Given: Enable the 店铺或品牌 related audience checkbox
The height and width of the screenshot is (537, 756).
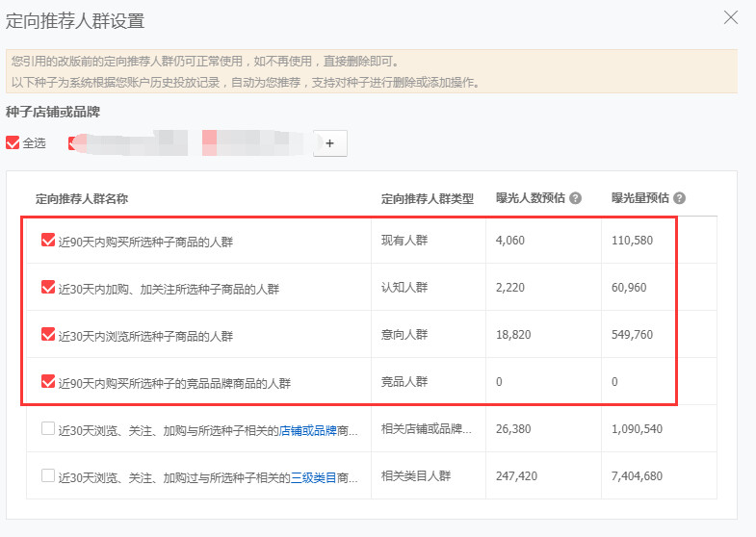Looking at the screenshot, I should (48, 428).
